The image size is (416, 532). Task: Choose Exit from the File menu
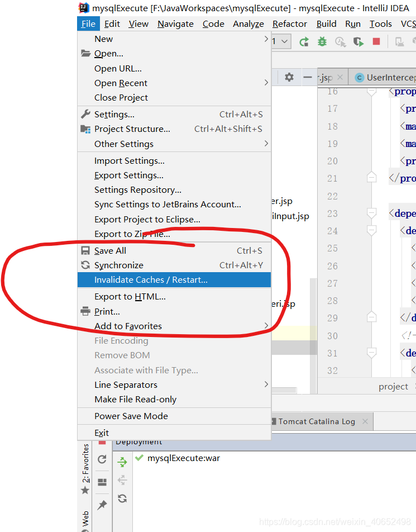pyautogui.click(x=174, y=433)
